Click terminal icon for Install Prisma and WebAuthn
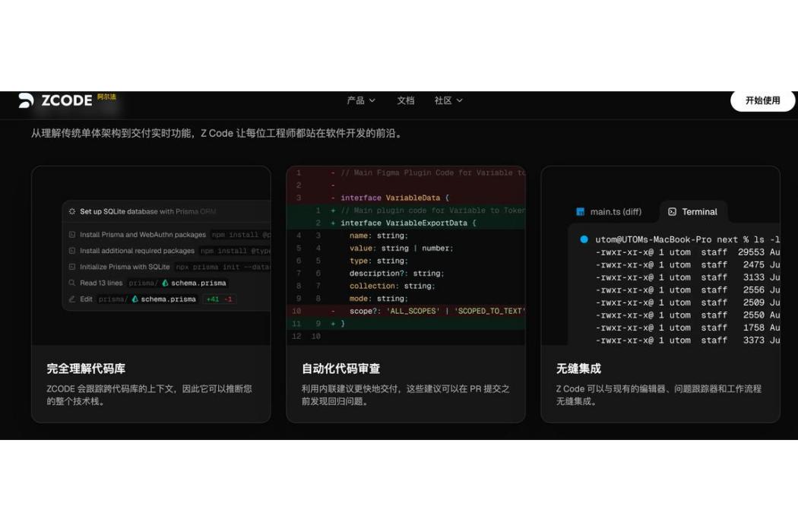Image resolution: width=798 pixels, height=532 pixels. coord(71,235)
